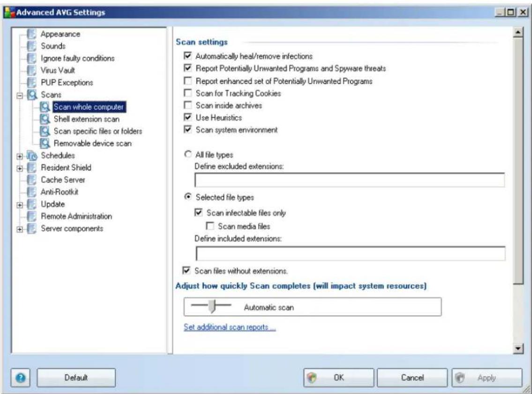Click the Scans magnifier icon

point(32,95)
